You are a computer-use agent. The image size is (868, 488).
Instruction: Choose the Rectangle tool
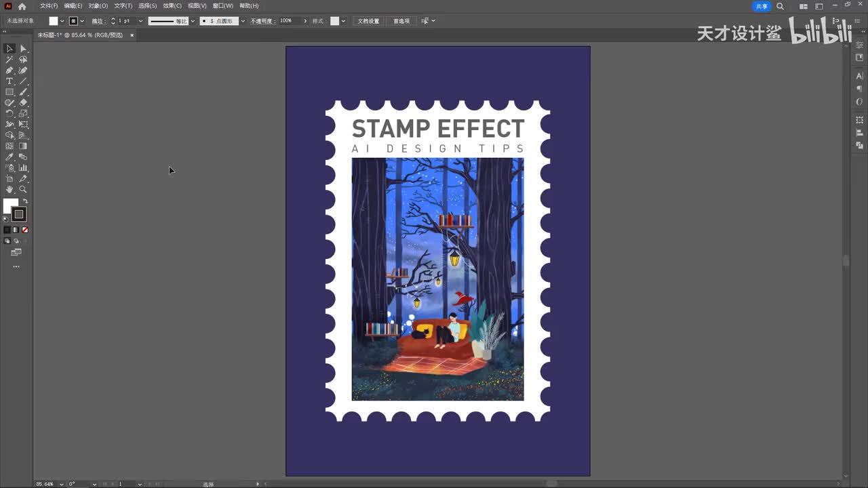coord(9,92)
